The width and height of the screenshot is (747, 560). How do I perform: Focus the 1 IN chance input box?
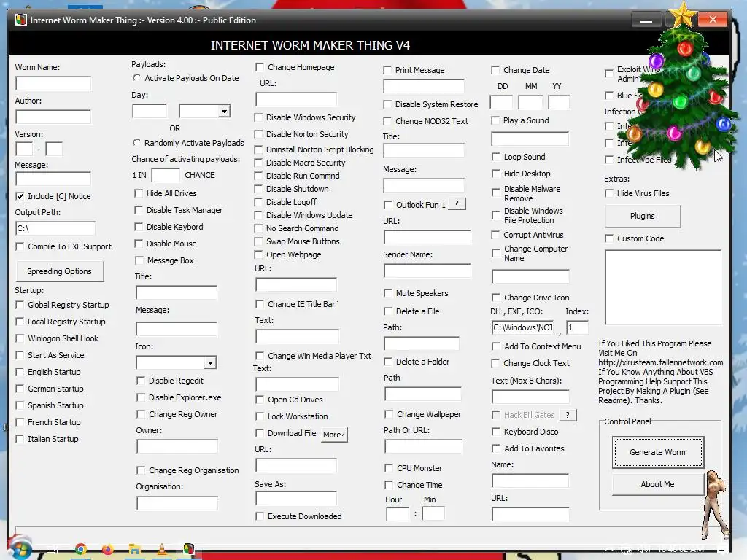pyautogui.click(x=166, y=175)
